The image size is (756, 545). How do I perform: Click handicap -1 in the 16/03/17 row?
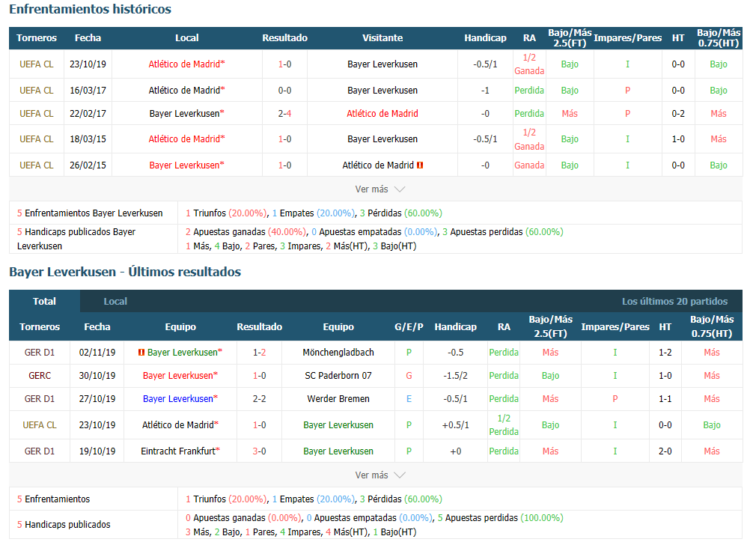point(485,90)
